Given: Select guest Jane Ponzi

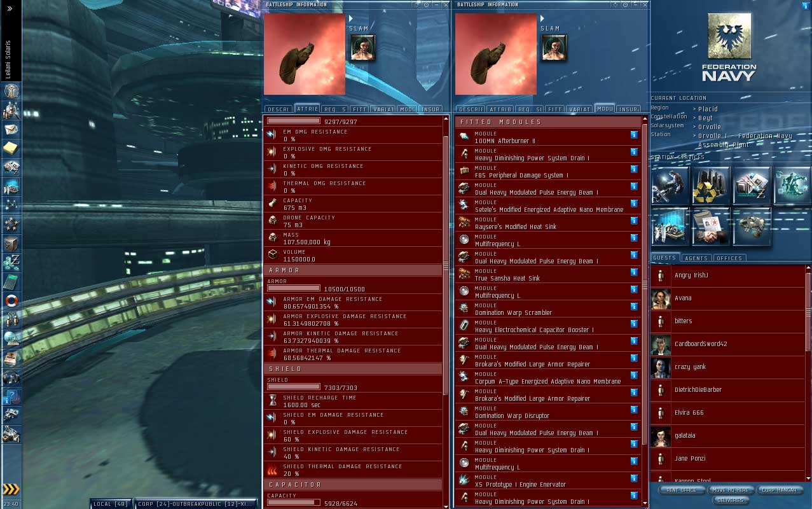Looking at the screenshot, I should (728, 459).
